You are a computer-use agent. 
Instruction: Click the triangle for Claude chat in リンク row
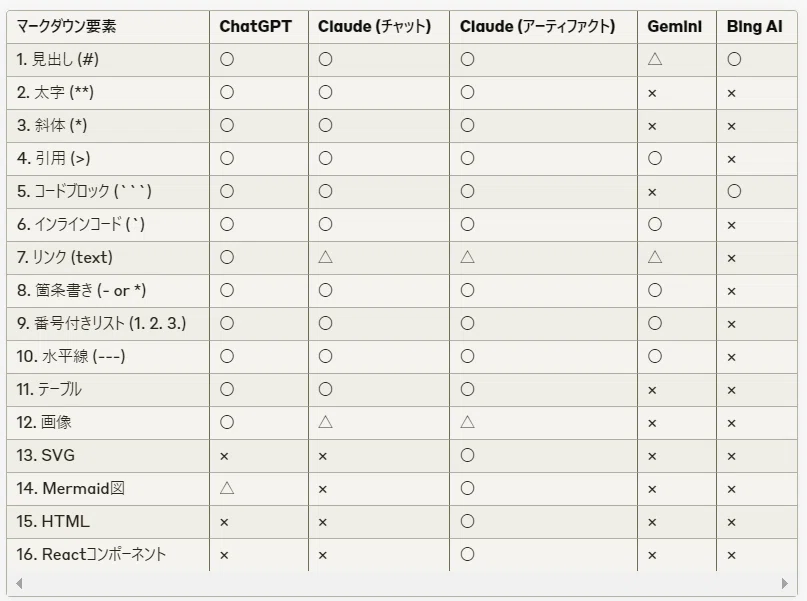[325, 257]
